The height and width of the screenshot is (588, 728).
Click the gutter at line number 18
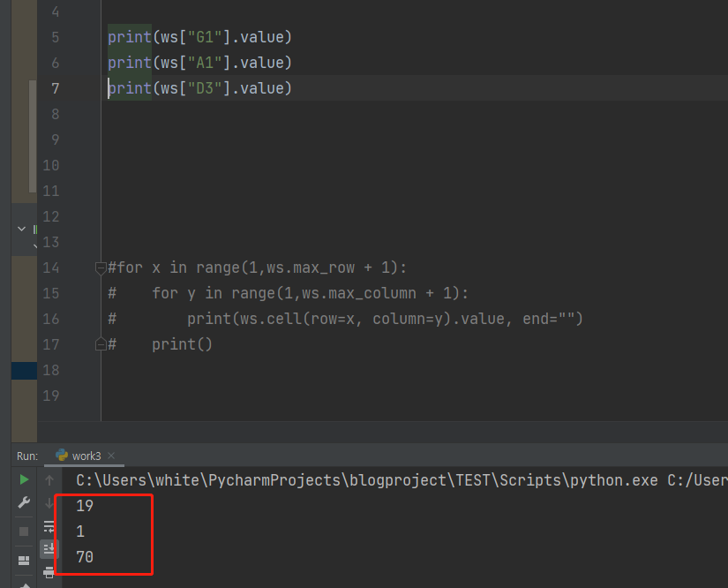coord(51,370)
